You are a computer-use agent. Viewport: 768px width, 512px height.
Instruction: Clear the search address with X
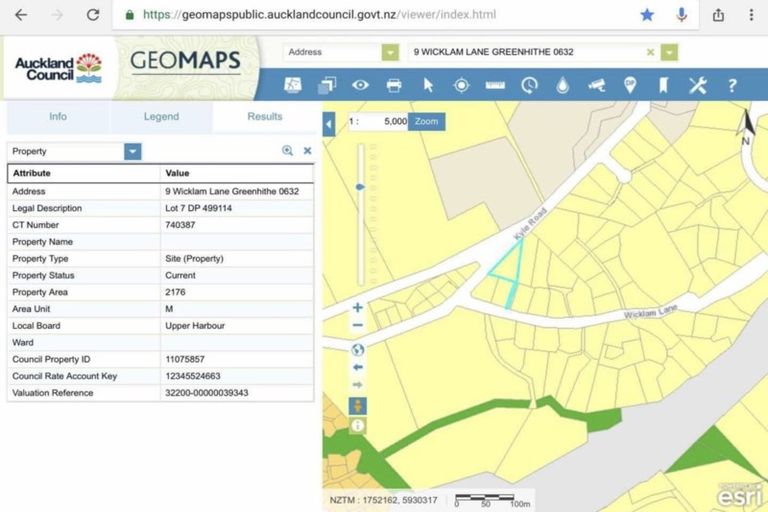[650, 52]
